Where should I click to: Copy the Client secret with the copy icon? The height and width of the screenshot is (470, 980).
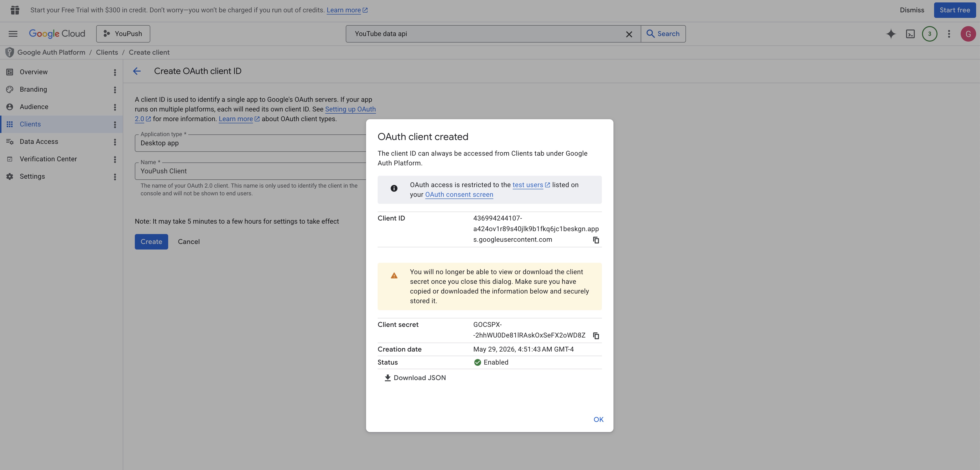(x=596, y=336)
